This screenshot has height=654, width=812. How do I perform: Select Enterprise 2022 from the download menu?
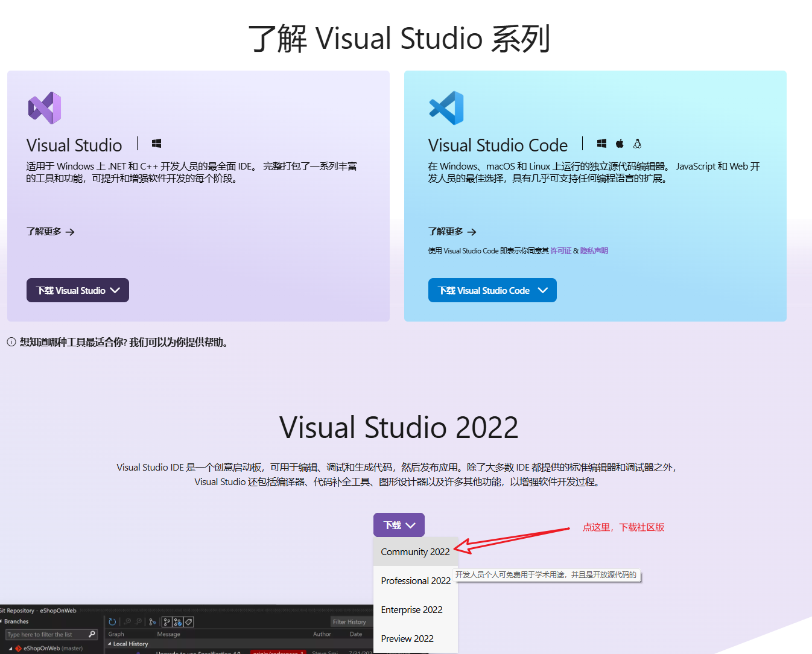coord(416,609)
